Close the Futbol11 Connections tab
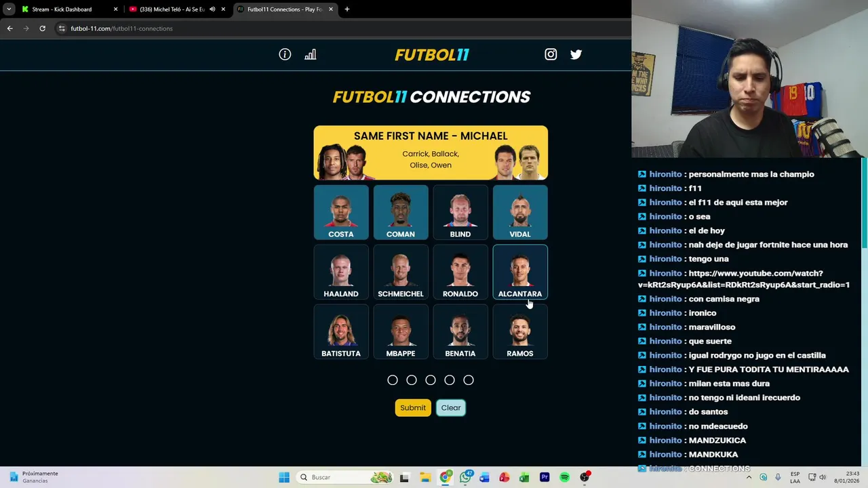The height and width of the screenshot is (488, 868). pyautogui.click(x=331, y=9)
